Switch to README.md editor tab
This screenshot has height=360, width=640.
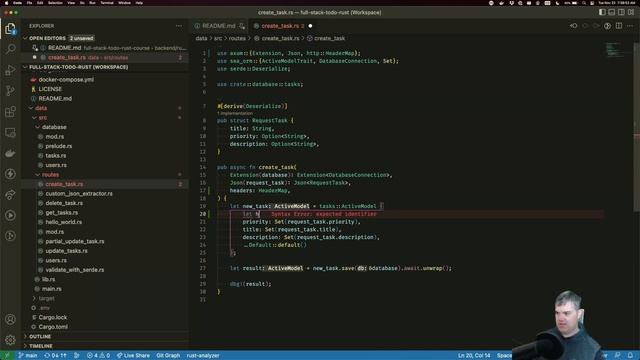[219, 26]
